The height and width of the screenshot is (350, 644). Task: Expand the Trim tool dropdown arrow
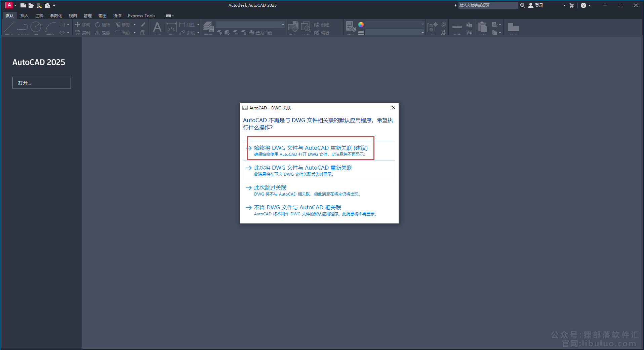[x=134, y=25]
